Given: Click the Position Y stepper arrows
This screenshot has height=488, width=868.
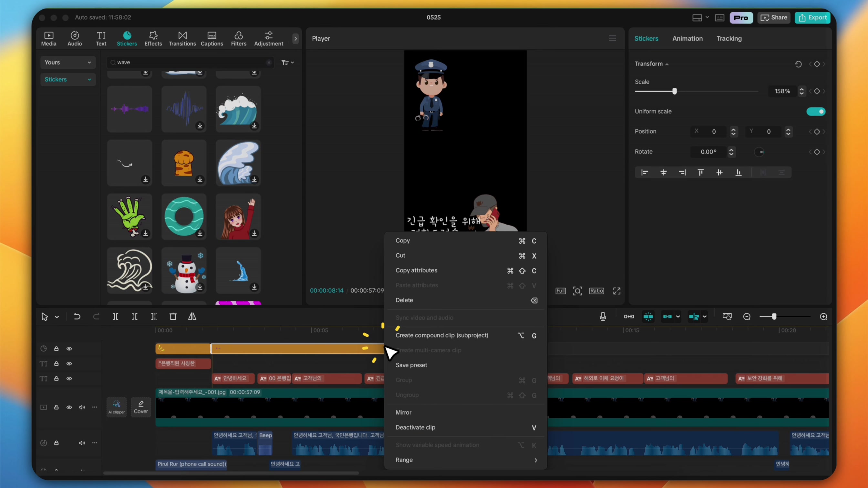Looking at the screenshot, I should tap(788, 132).
